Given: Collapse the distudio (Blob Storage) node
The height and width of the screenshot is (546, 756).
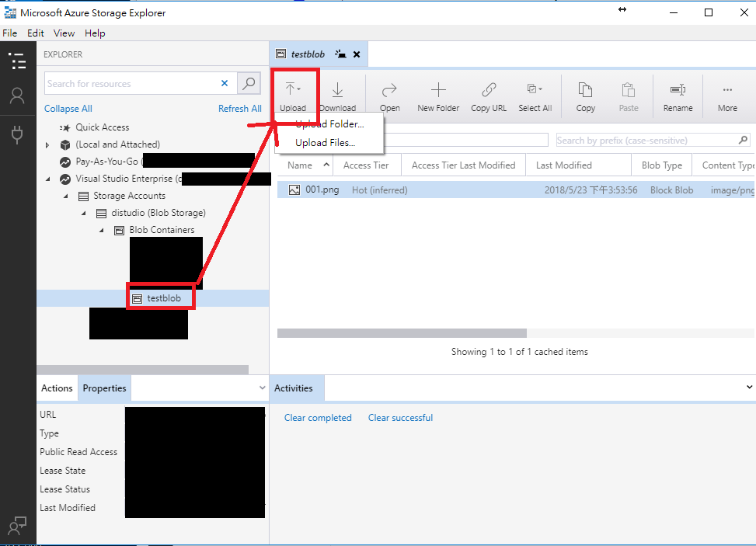Looking at the screenshot, I should [x=84, y=213].
